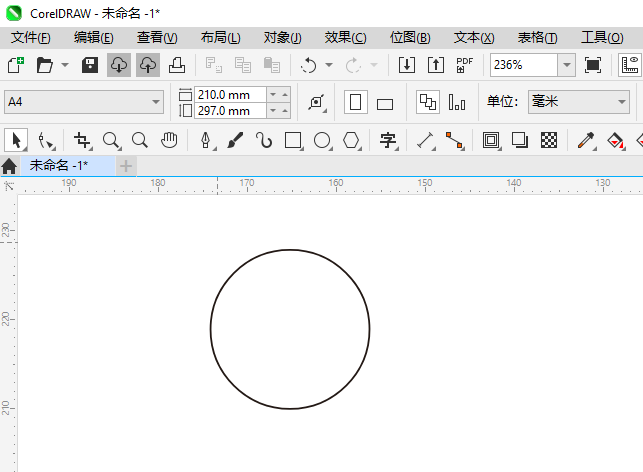Select the Rectangle tool
The image size is (643, 472).
point(294,141)
